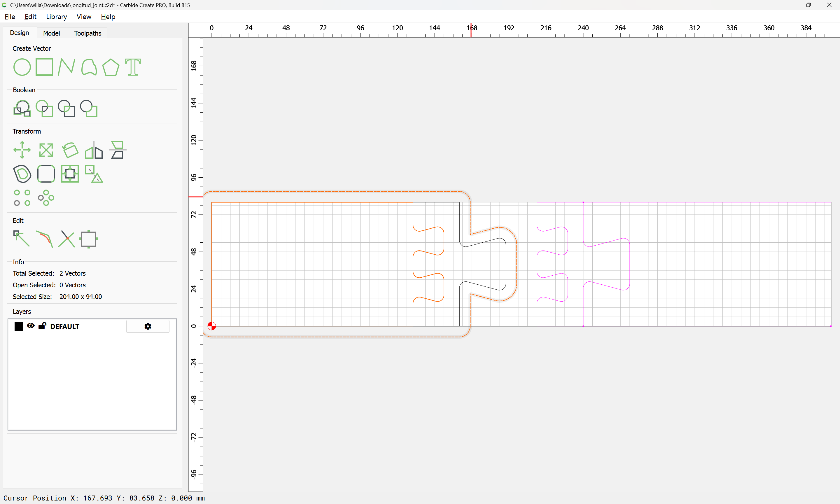Click the Open Selected 0 Vectors text
The height and width of the screenshot is (504, 840).
pos(49,285)
